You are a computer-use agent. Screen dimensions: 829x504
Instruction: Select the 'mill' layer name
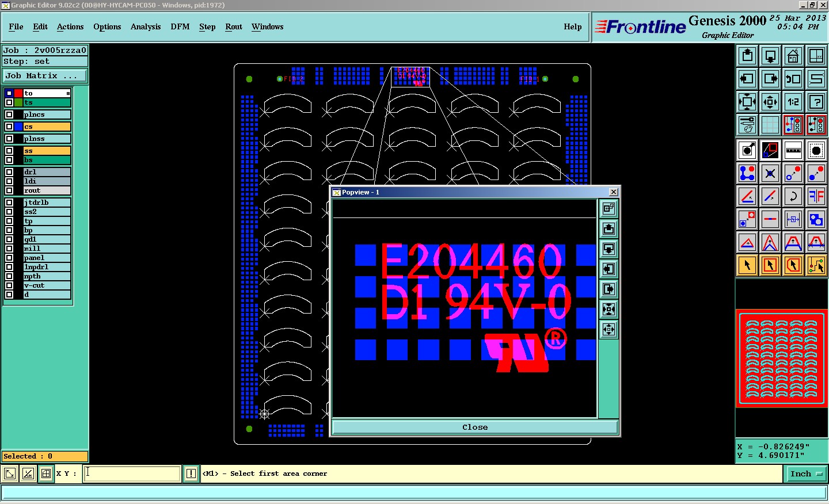[47, 249]
